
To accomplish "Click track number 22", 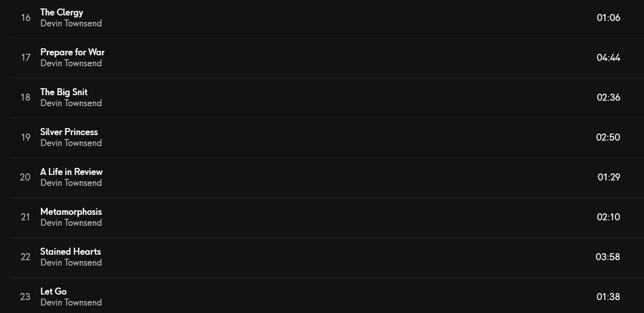I will 25,257.
